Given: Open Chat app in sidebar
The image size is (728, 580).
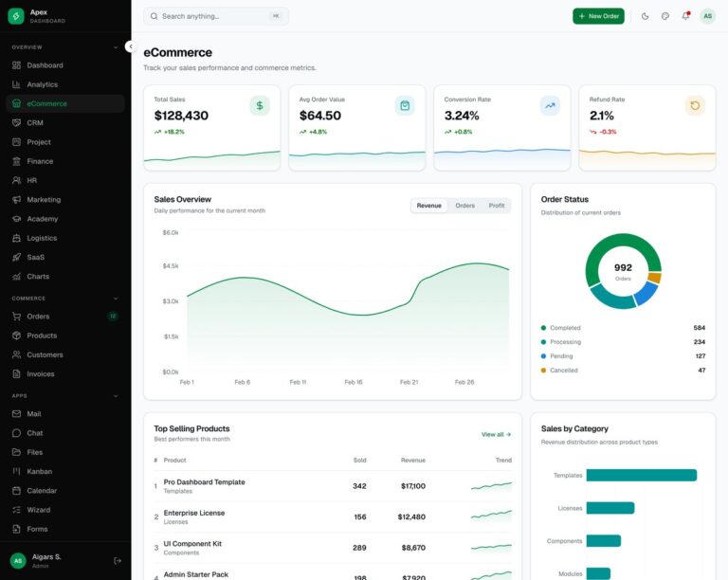Looking at the screenshot, I should pyautogui.click(x=65, y=433).
